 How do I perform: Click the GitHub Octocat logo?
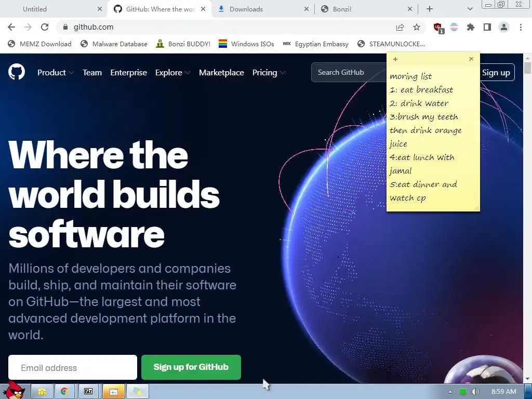pos(17,72)
